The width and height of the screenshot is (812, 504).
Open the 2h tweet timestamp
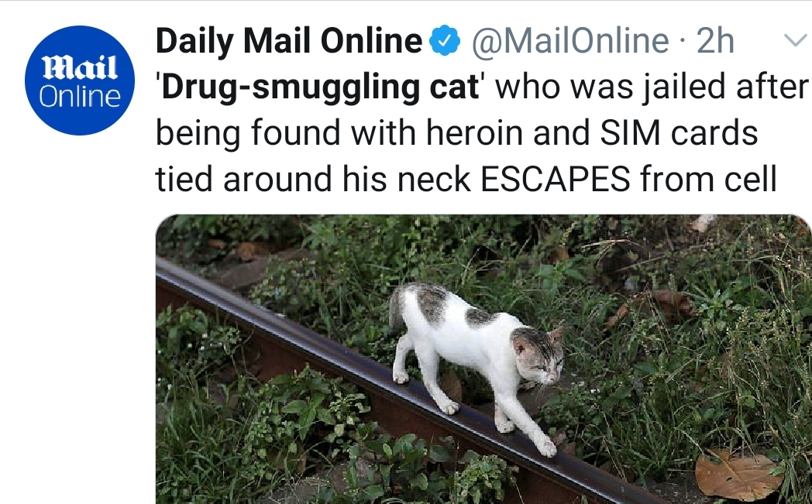tap(715, 41)
